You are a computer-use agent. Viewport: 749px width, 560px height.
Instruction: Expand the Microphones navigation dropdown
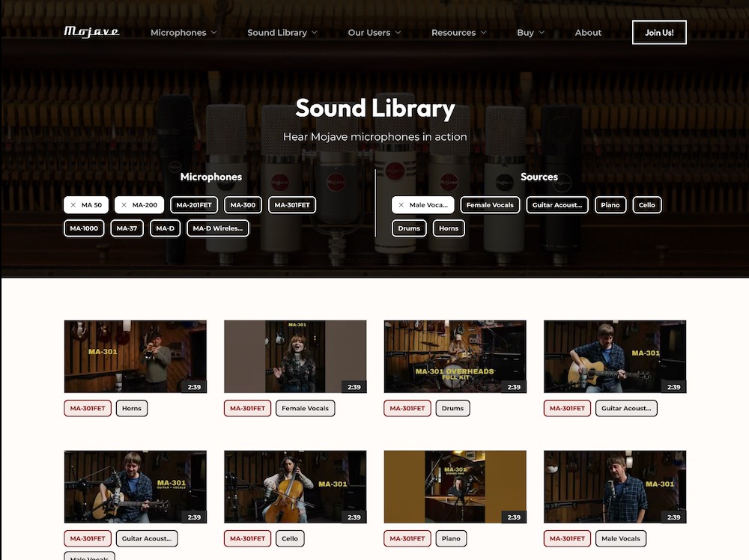pyautogui.click(x=184, y=33)
